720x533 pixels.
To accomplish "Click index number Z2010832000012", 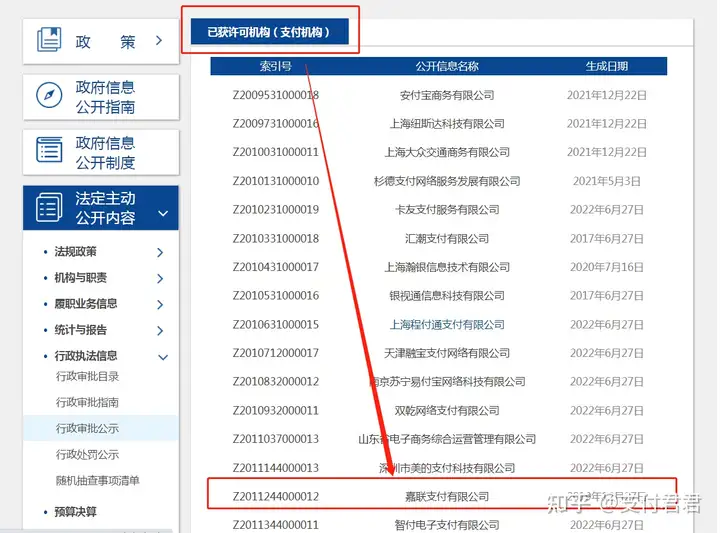I will 276,382.
